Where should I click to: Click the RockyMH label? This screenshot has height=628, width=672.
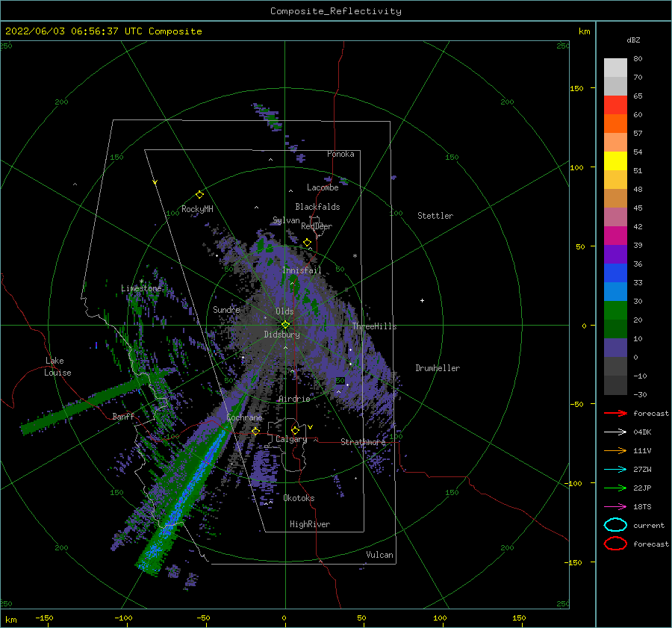coord(197,209)
